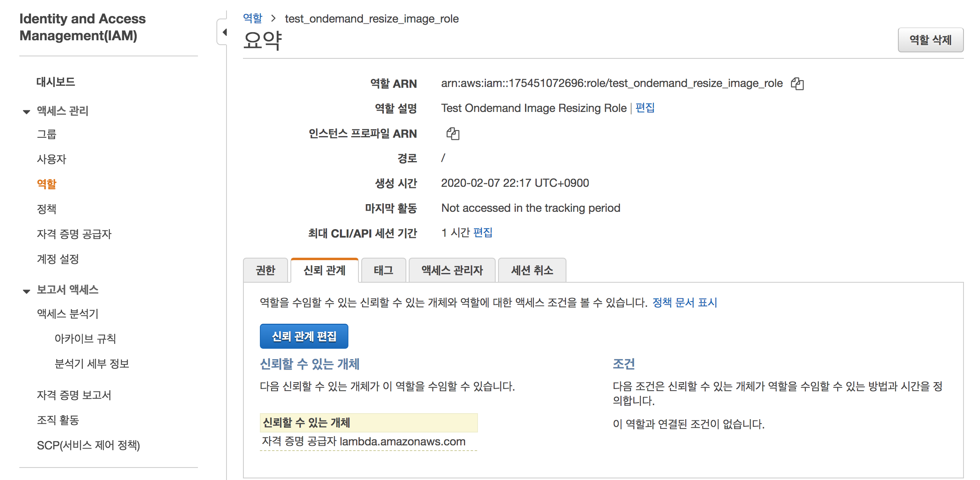Click breadcrumb chevron after 역할

pos(274,19)
